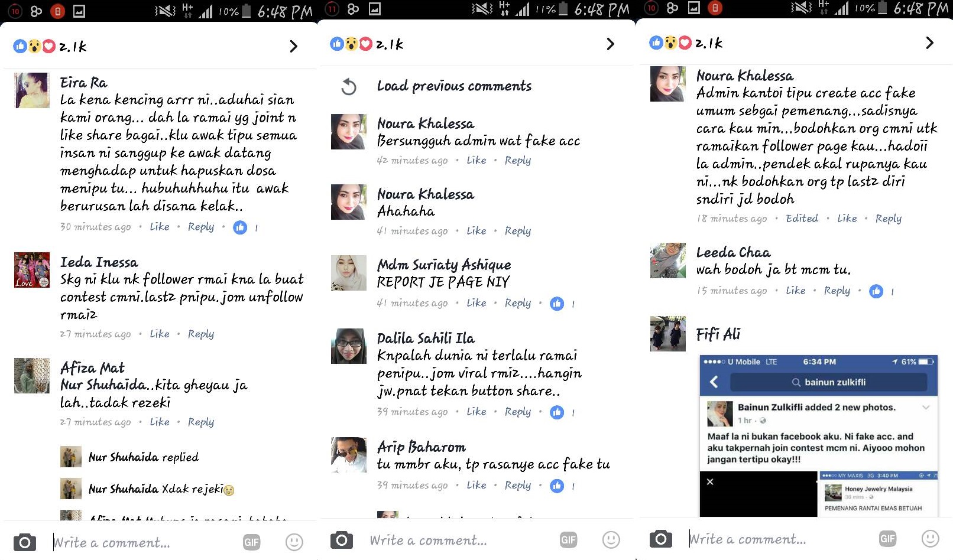The image size is (953, 560).
Task: Open Fifi Ali's attached screenshot image
Action: 819,436
